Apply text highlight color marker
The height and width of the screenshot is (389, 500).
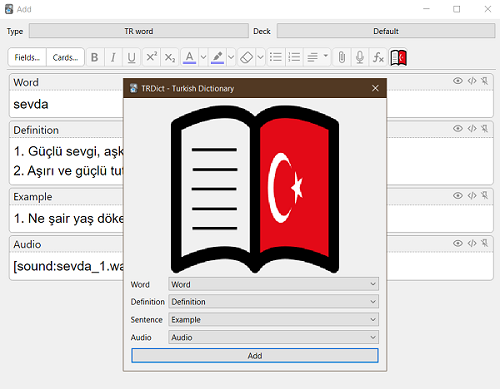[217, 57]
